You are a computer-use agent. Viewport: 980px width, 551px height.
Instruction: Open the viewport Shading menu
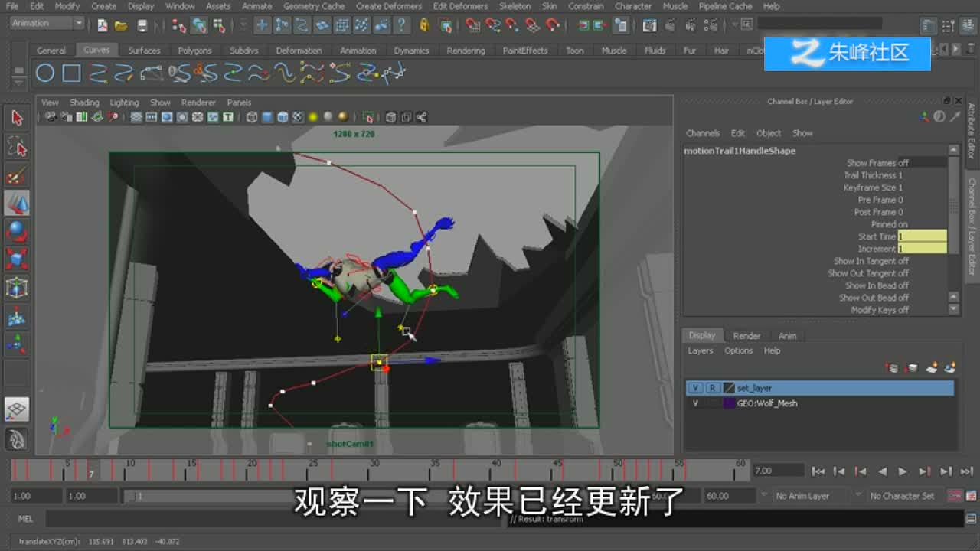[x=84, y=103]
